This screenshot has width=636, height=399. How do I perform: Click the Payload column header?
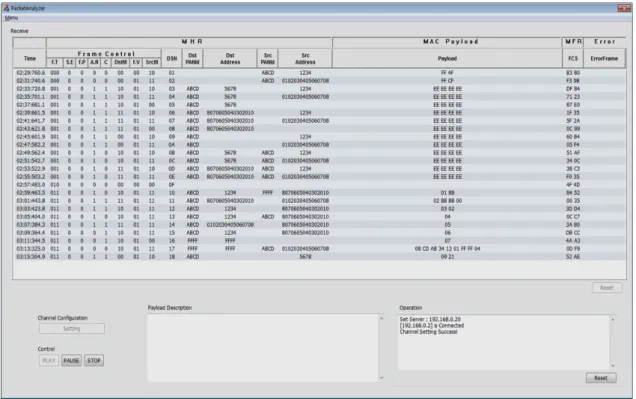tap(447, 58)
